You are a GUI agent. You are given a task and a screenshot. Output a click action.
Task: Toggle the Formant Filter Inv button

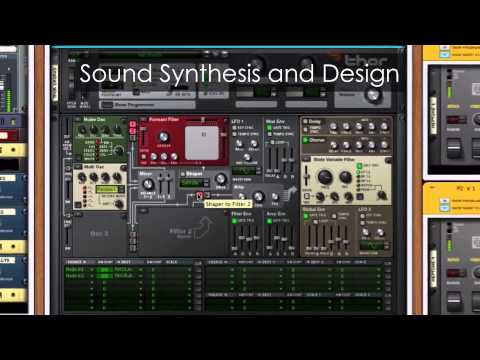144,157
